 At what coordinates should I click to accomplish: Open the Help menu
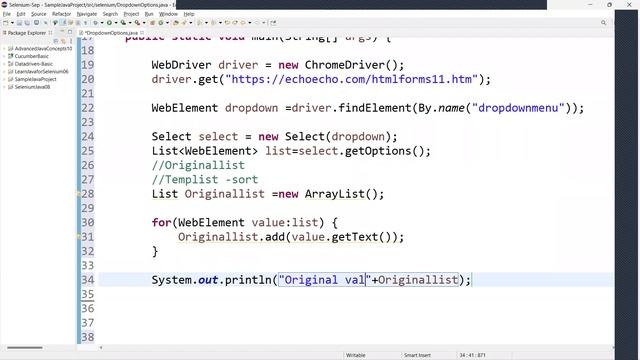(189, 14)
